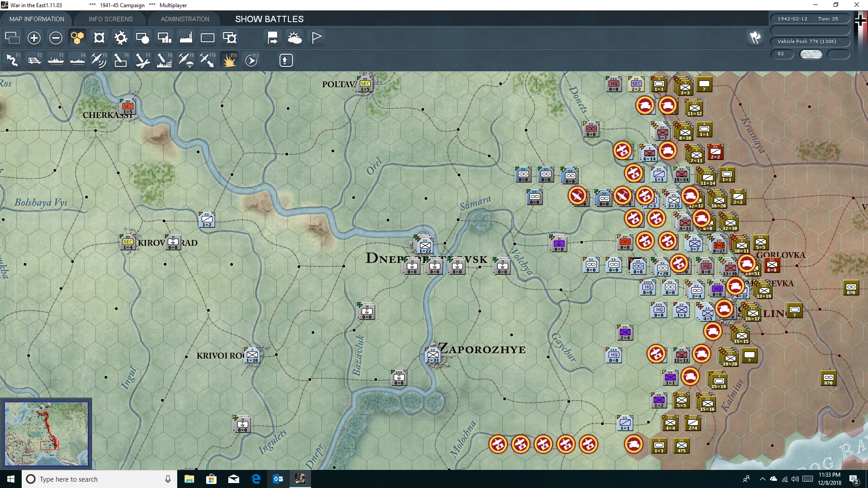Switch to the Info Screens tab

tap(111, 19)
